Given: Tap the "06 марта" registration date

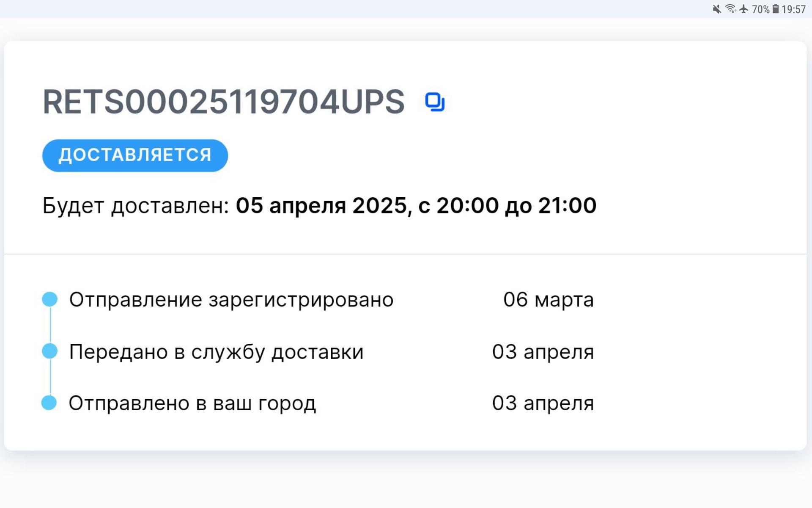Looking at the screenshot, I should coord(549,300).
